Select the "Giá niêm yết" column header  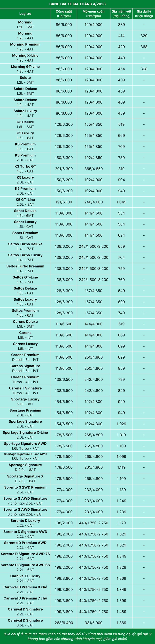[x=121, y=14]
